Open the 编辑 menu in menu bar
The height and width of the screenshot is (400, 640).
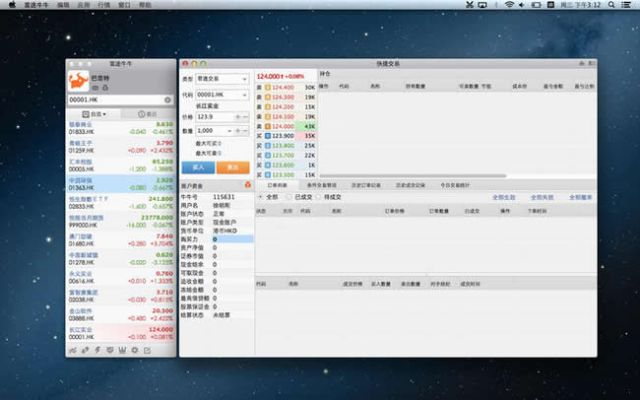click(x=65, y=5)
